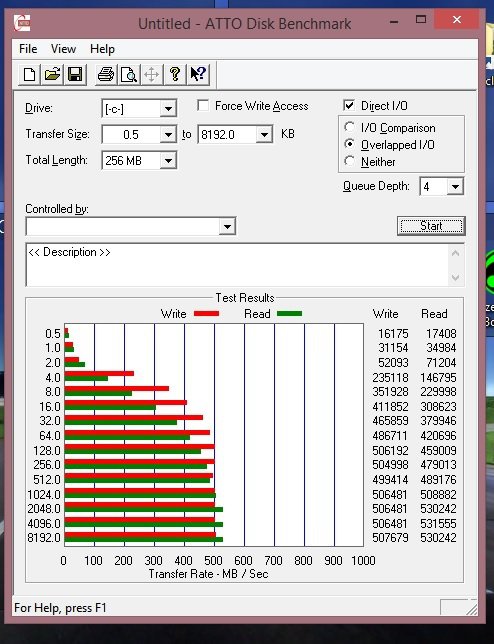The height and width of the screenshot is (644, 494).
Task: Expand the Controlled by dropdown
Action: 227,226
